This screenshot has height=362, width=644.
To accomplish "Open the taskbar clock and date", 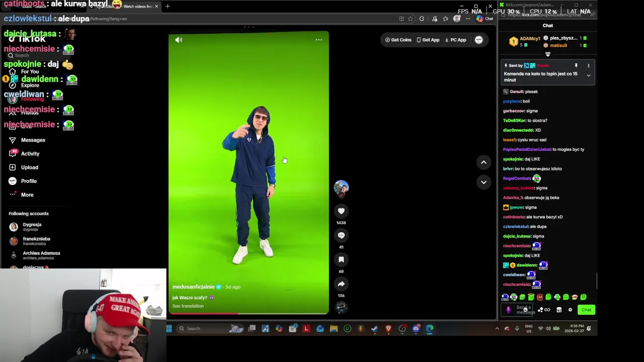I will tap(574, 328).
